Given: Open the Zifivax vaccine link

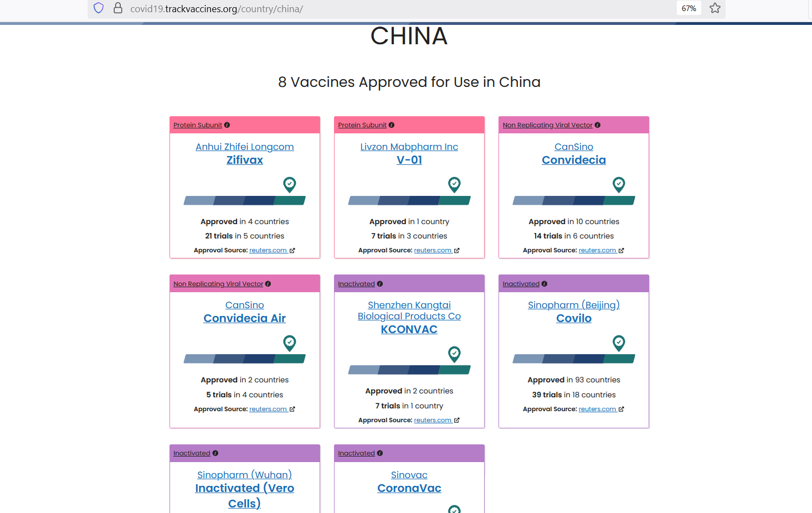Looking at the screenshot, I should tap(245, 160).
